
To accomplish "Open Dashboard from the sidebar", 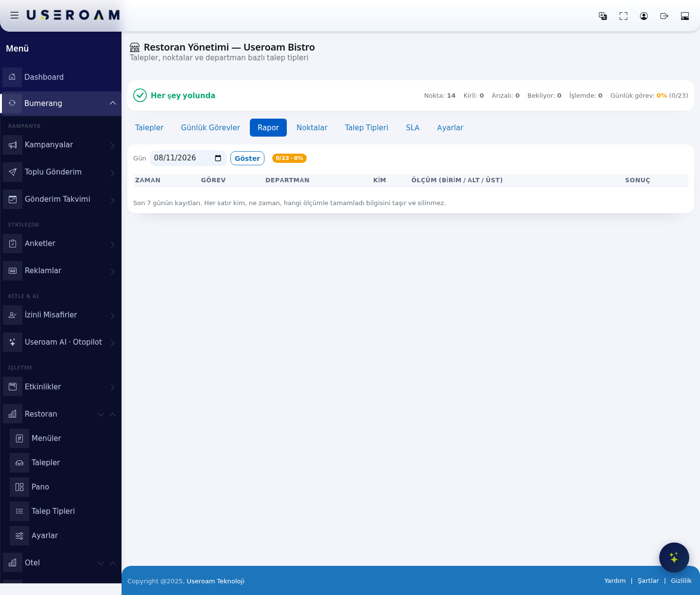I will tap(61, 77).
